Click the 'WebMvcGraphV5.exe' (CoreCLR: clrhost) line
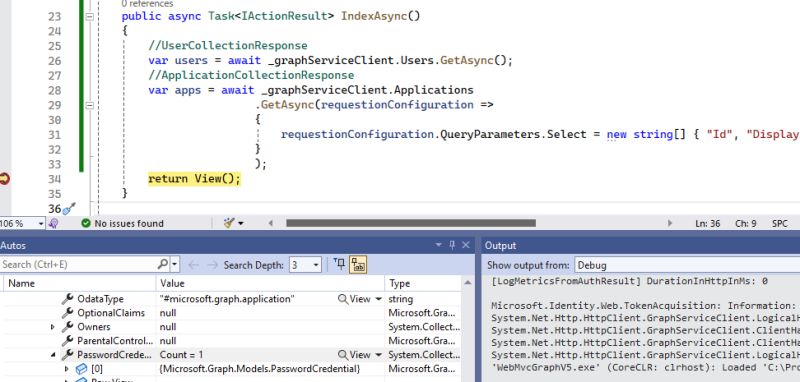 (645, 368)
